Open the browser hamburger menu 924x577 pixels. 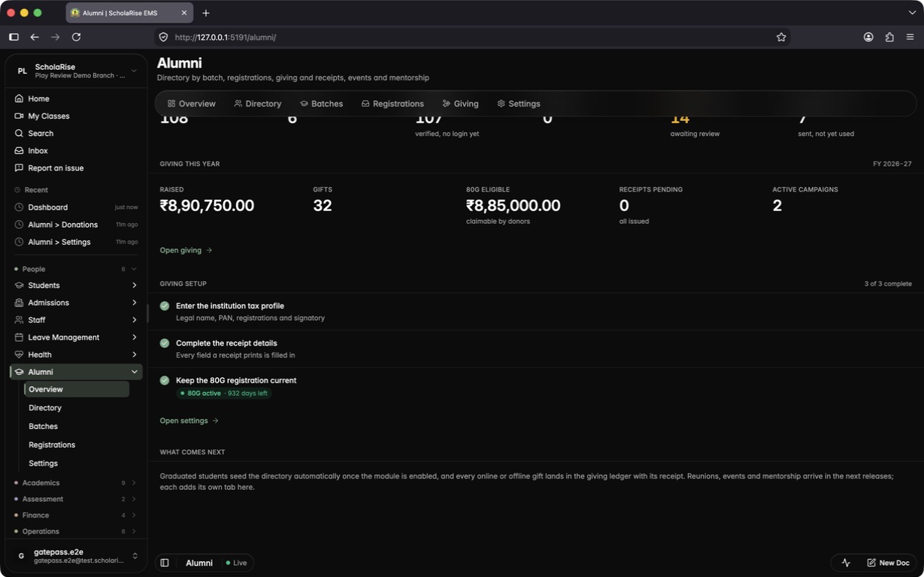pos(910,37)
